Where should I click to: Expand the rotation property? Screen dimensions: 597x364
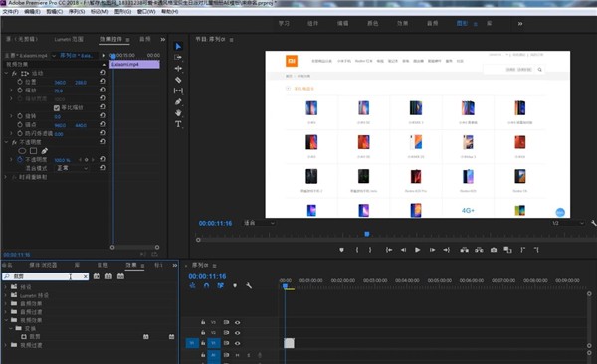[x=11, y=116]
